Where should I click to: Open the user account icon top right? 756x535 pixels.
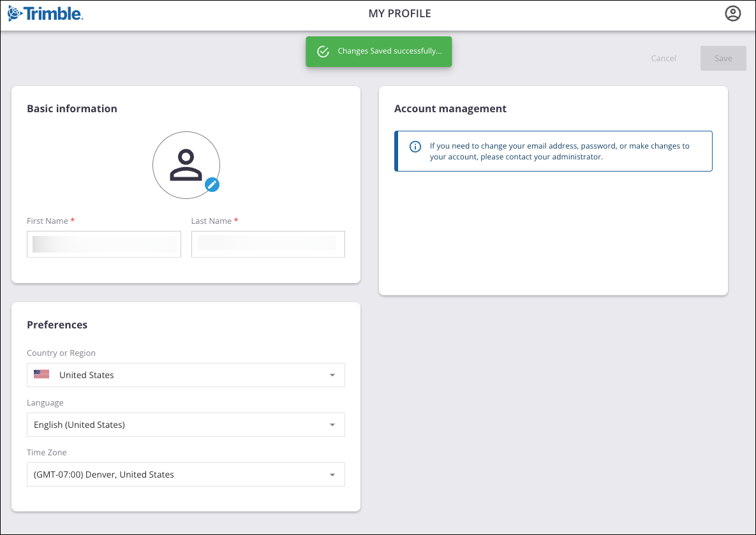pos(732,13)
